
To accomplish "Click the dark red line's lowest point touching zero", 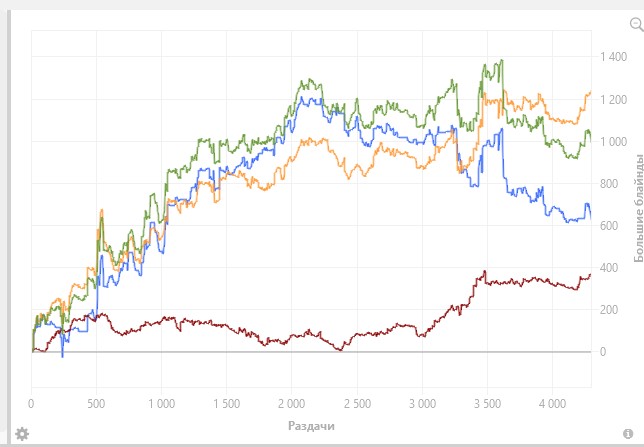I will [x=340, y=350].
